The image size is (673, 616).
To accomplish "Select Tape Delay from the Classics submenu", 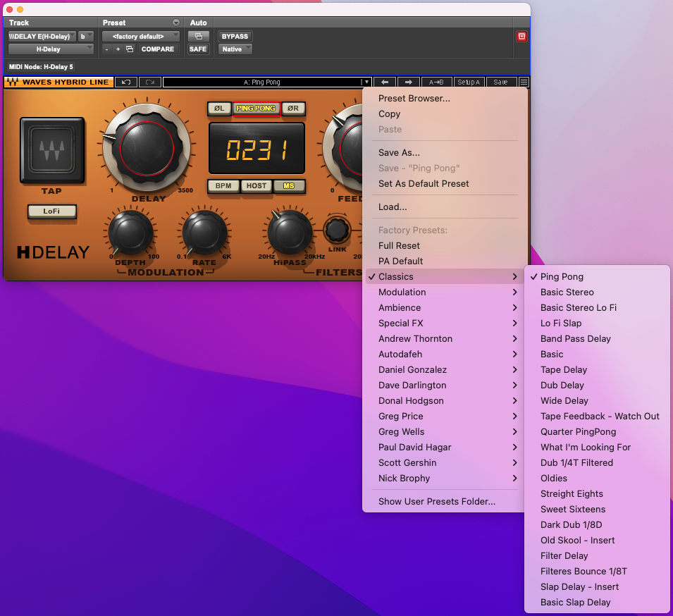I will [563, 369].
